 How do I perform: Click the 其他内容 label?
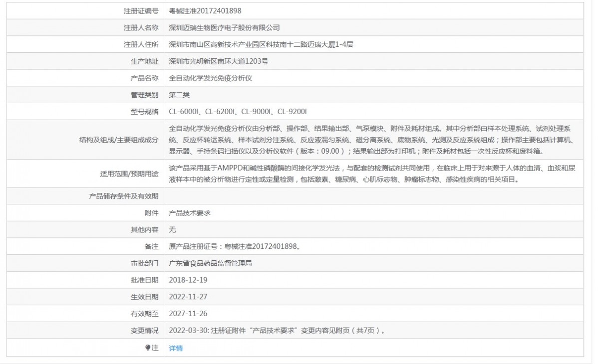pyautogui.click(x=145, y=230)
